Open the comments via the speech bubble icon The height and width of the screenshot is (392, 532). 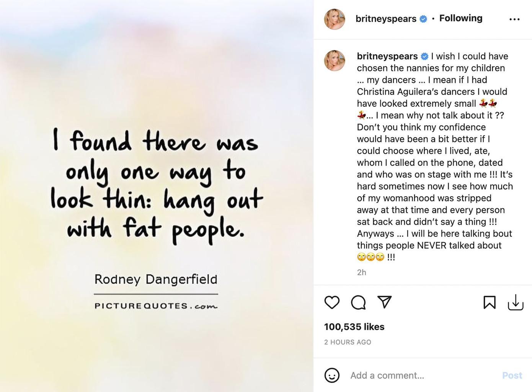[x=358, y=303]
